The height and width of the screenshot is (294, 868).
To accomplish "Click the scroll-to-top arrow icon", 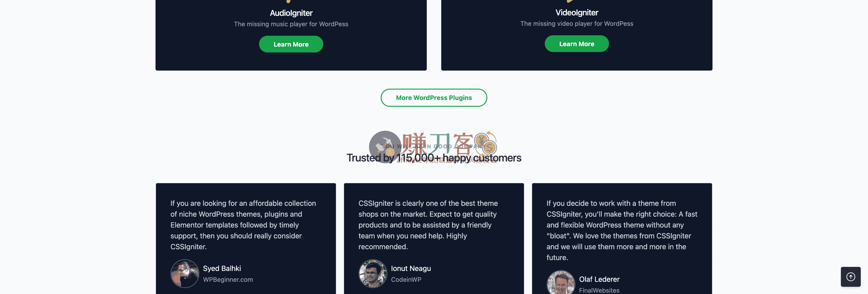I will (850, 277).
